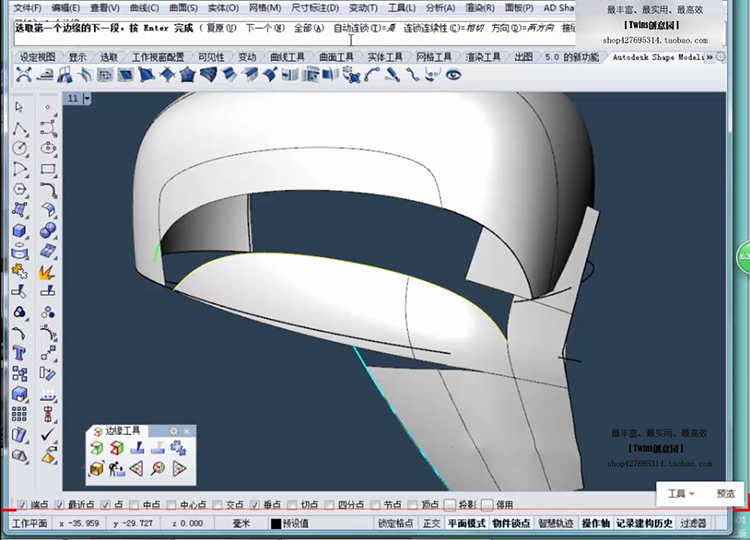
Task: Click the gear icon in 边缘工具 panel
Action: click(x=173, y=431)
